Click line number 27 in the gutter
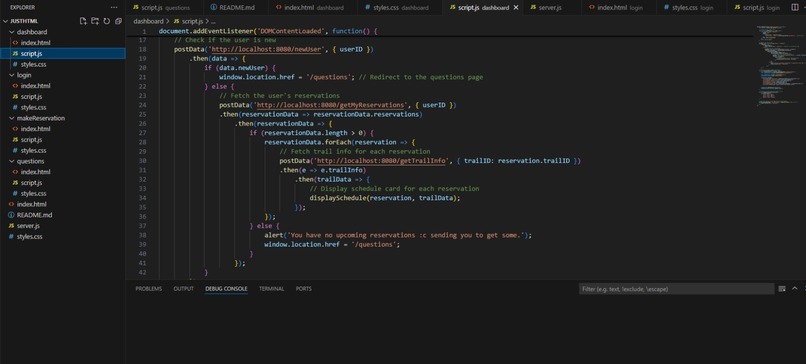Viewport: 806px width, 364px height. (x=142, y=133)
